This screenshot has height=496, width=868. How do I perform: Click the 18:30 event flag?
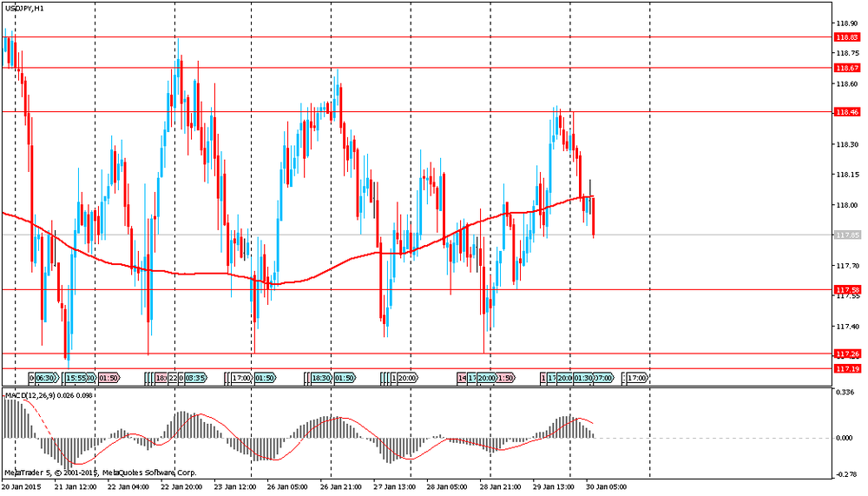pyautogui.click(x=320, y=379)
